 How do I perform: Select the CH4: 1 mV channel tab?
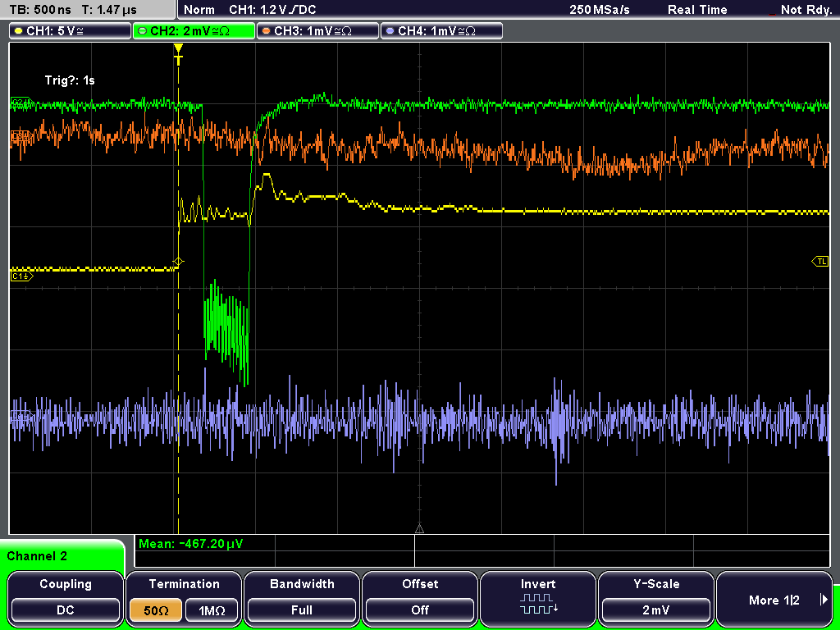[x=441, y=31]
